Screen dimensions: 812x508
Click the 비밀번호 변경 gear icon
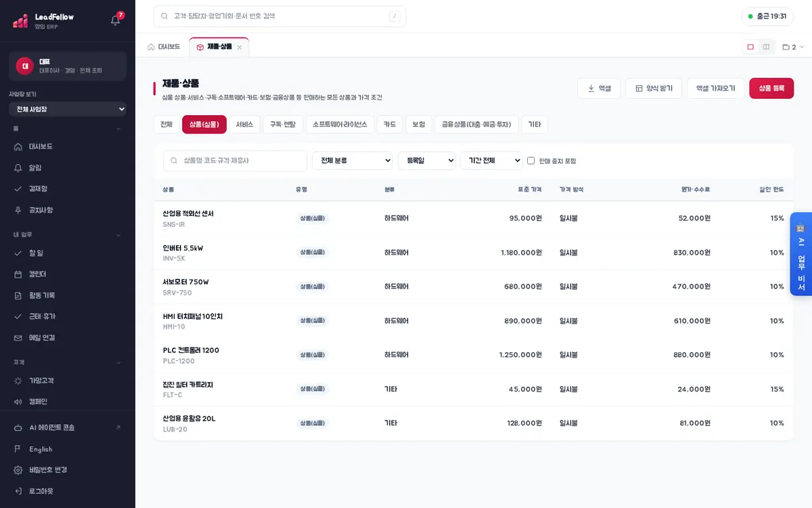[18, 470]
